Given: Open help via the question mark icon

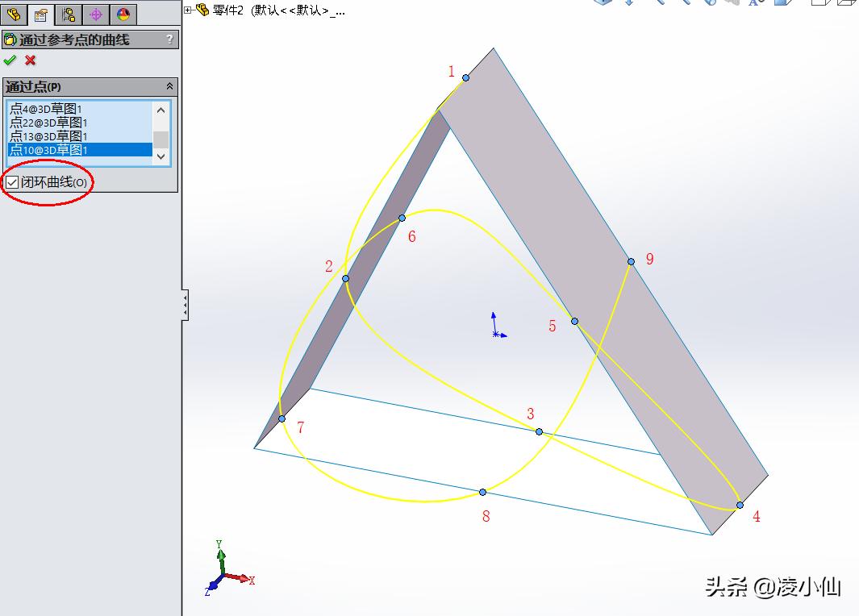Looking at the screenshot, I should (x=169, y=39).
